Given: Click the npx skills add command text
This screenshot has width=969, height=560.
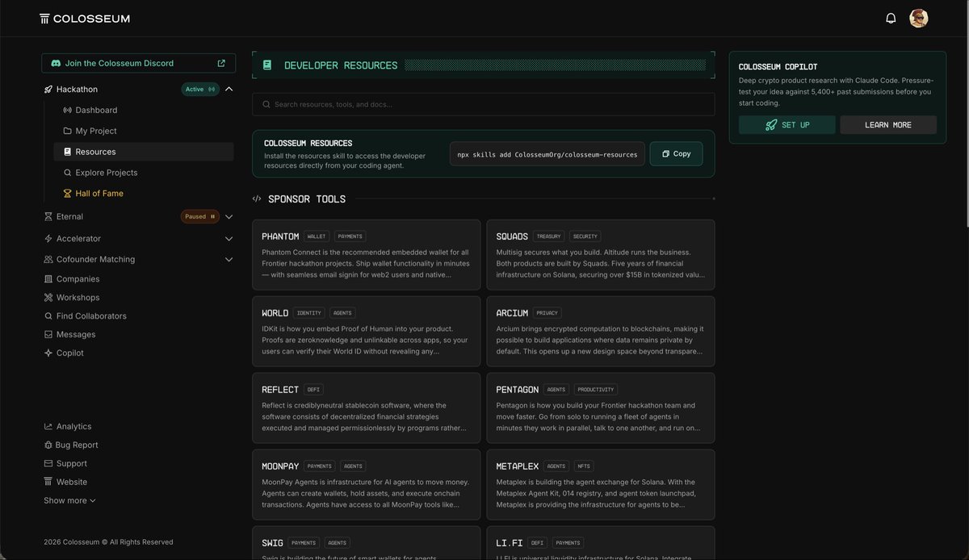Looking at the screenshot, I should [547, 154].
